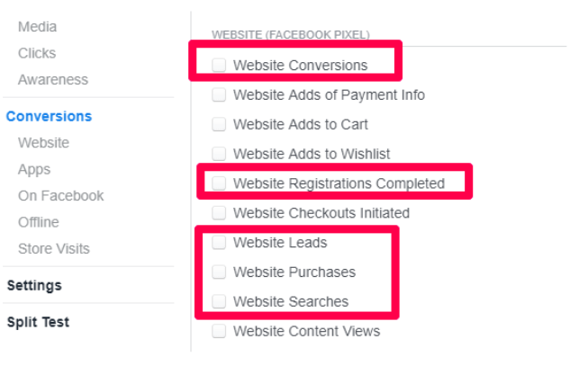Jump to Website under Conversions
The height and width of the screenshot is (366, 588).
click(43, 143)
